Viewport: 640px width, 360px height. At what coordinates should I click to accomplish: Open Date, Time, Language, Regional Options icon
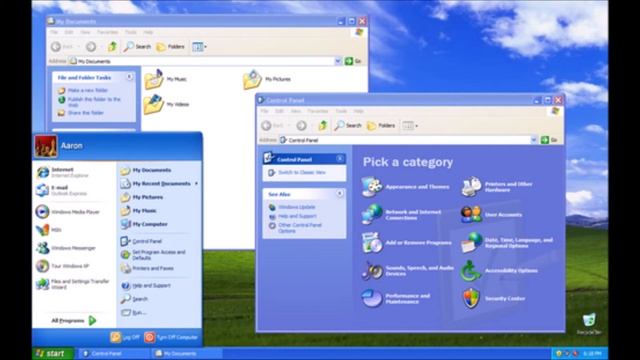[471, 242]
